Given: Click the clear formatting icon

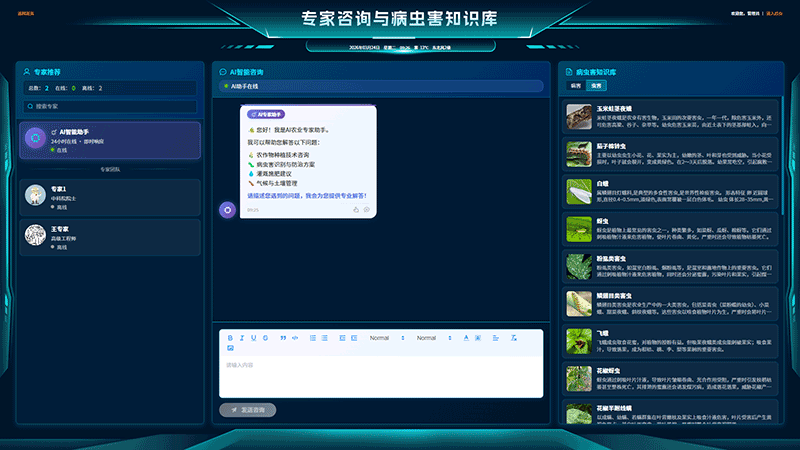Looking at the screenshot, I should pos(513,338).
